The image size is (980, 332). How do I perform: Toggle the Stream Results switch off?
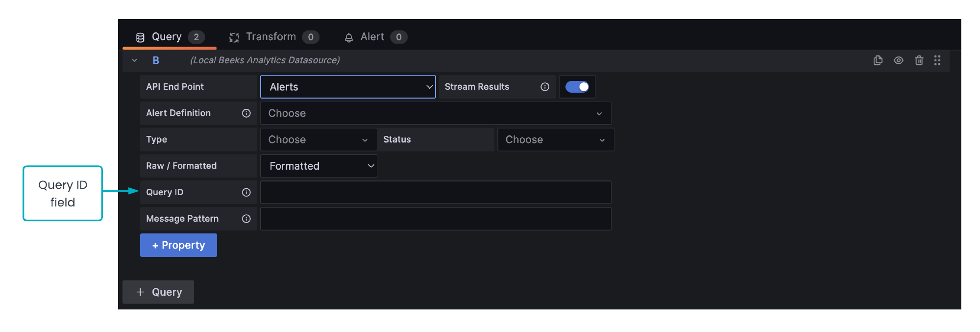pyautogui.click(x=577, y=87)
